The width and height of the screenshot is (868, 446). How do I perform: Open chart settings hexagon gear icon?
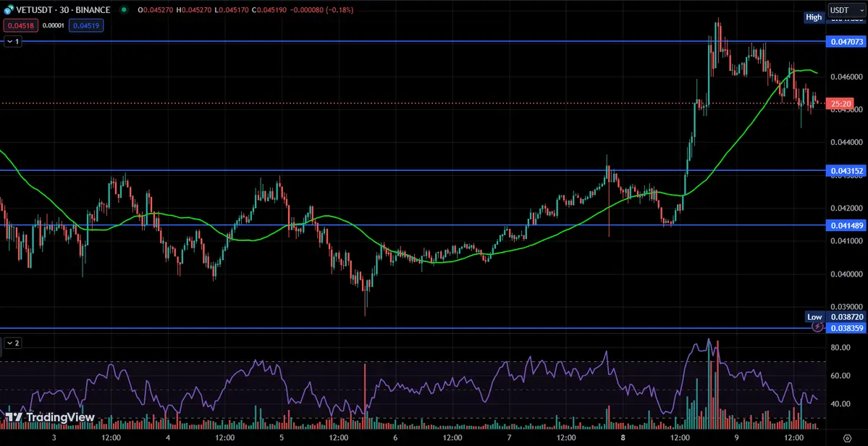[846, 437]
